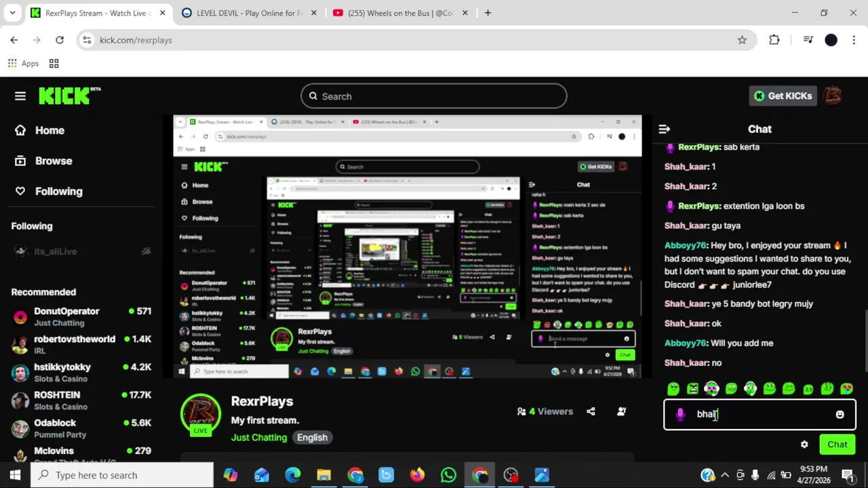Open a new browser tab

tap(488, 13)
